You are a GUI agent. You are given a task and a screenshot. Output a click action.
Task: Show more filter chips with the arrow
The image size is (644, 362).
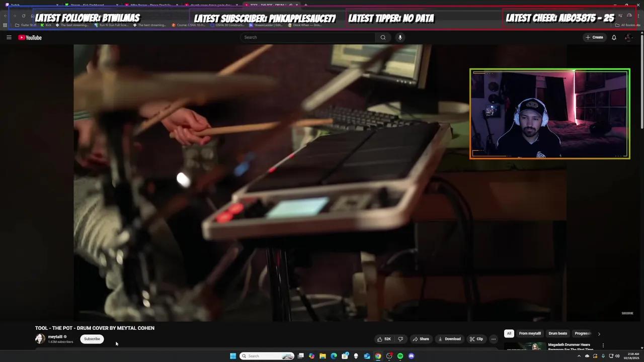click(599, 334)
